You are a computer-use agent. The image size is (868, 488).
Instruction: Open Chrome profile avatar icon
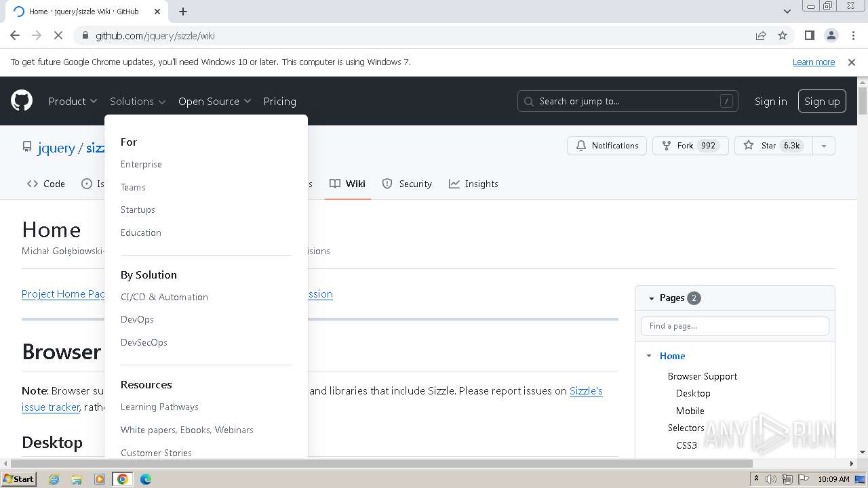pyautogui.click(x=831, y=35)
